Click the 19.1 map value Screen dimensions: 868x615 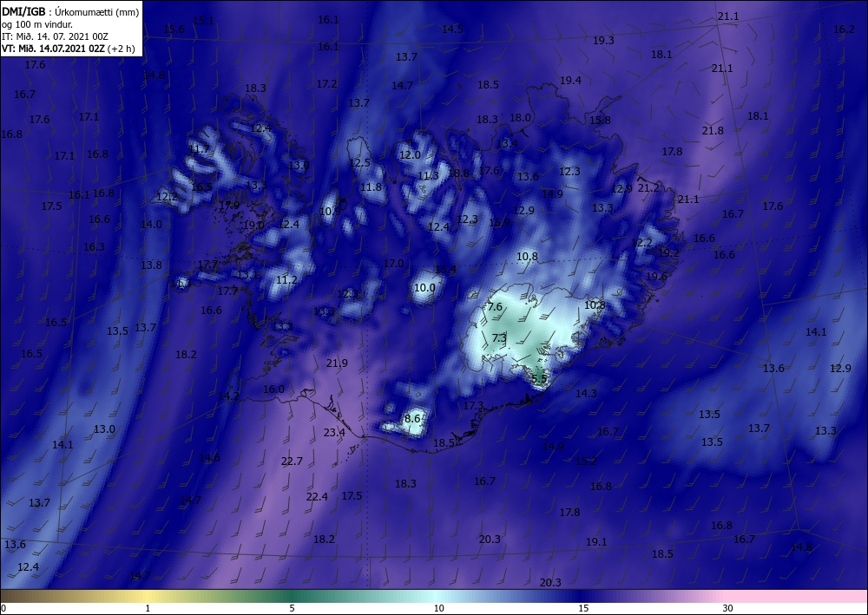(597, 541)
